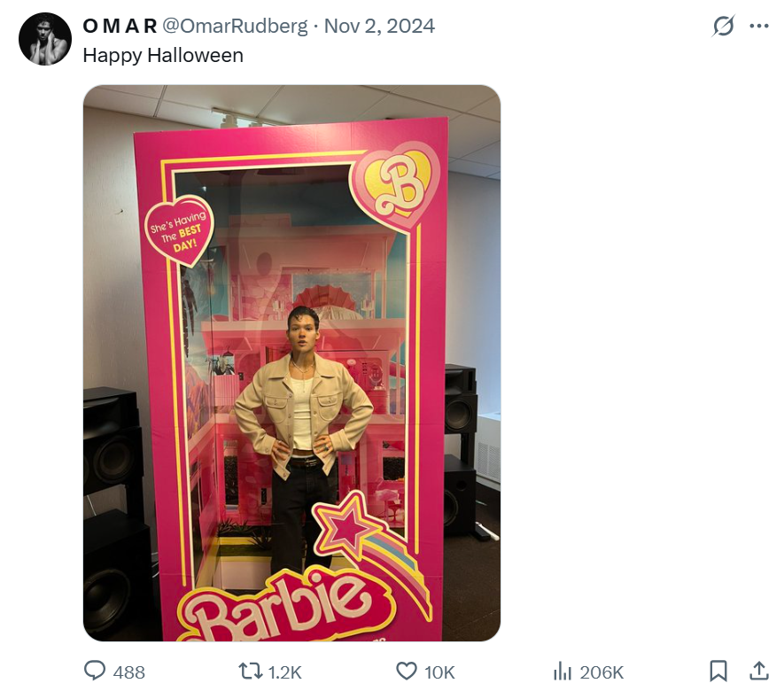Click the Happy Halloween tweet text
Image resolution: width=784 pixels, height=691 pixels.
163,56
